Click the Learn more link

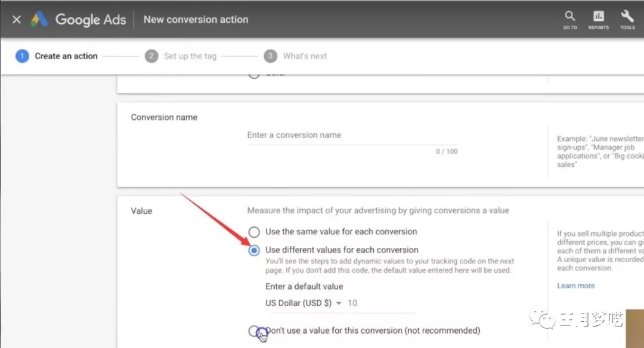point(575,286)
